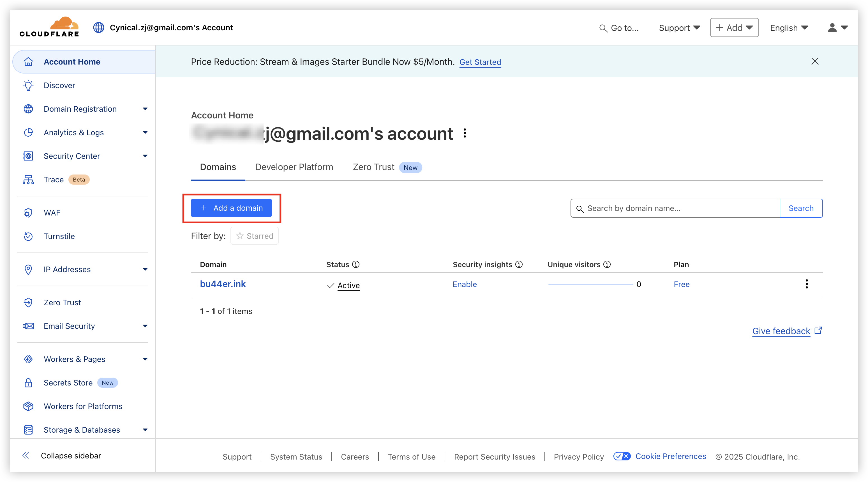
Task: Click the Workers for Platforms icon
Action: 28,407
